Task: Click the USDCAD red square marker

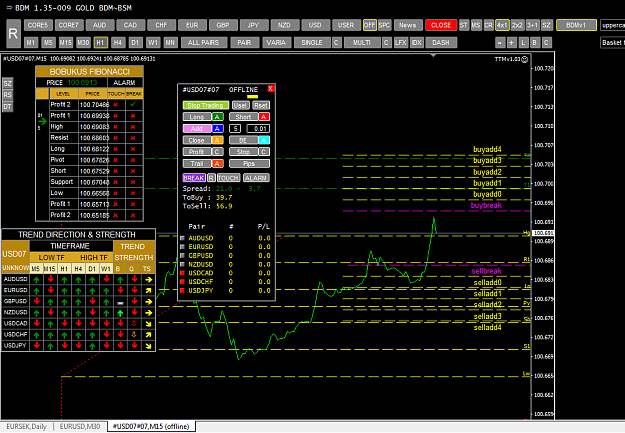Action: (183, 273)
